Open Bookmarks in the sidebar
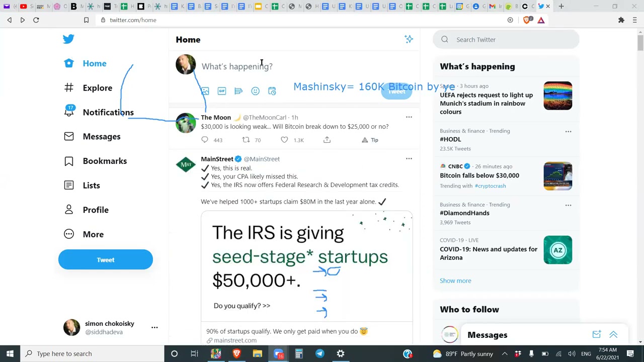This screenshot has height=362, width=644. click(x=95, y=161)
